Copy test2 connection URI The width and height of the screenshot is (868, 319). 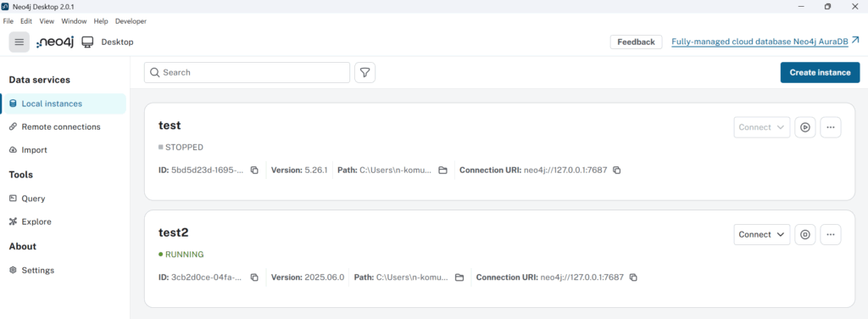point(633,277)
